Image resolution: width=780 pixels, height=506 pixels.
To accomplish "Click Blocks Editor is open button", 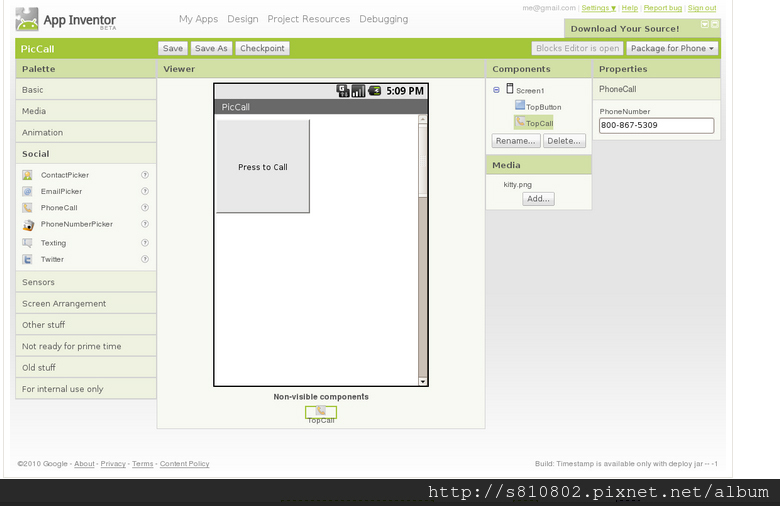I will (577, 48).
